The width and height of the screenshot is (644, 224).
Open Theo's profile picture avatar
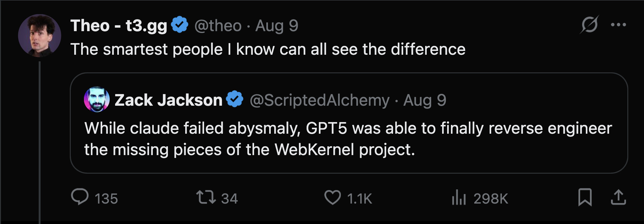40,36
